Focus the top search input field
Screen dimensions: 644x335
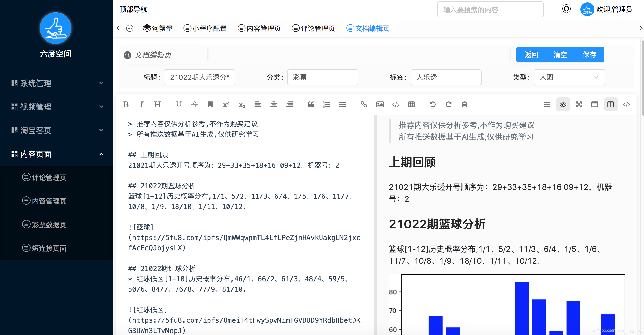tap(490, 10)
